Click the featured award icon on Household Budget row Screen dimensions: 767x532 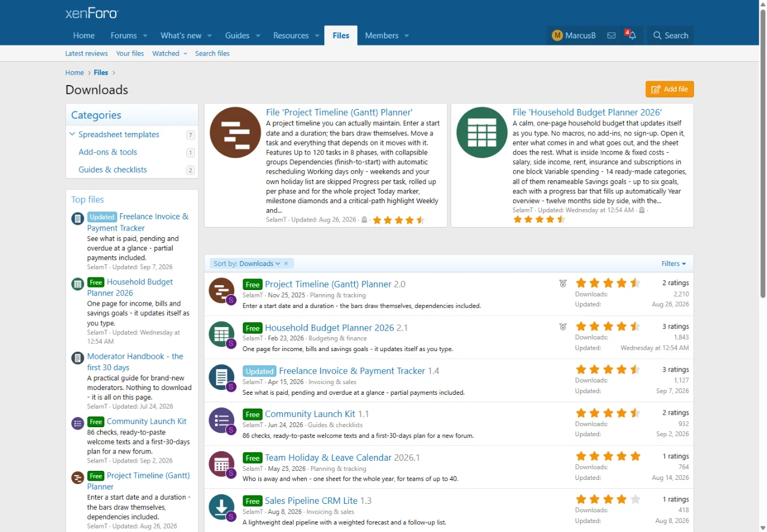tap(563, 327)
